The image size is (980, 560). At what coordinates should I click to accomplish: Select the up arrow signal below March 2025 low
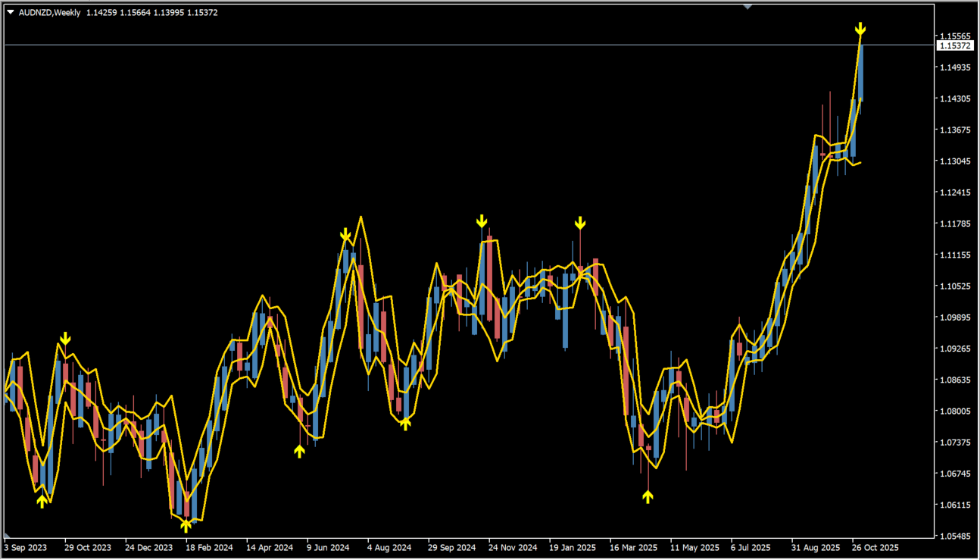pyautogui.click(x=648, y=496)
